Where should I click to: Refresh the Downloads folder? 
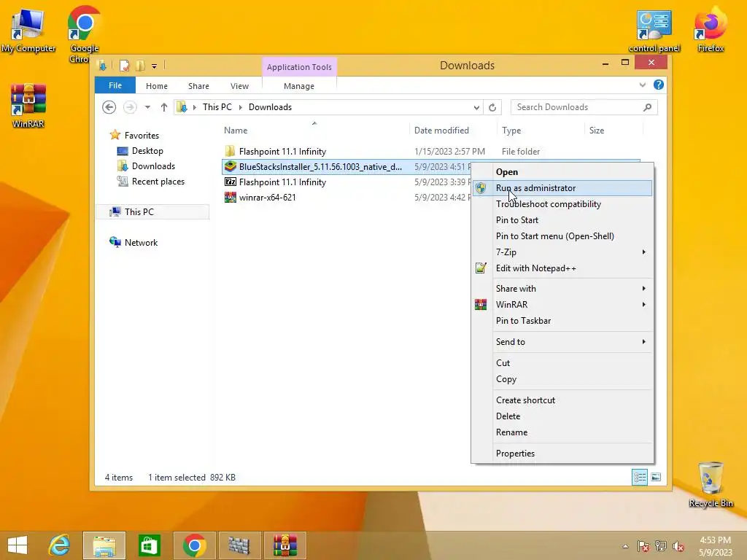(492, 108)
